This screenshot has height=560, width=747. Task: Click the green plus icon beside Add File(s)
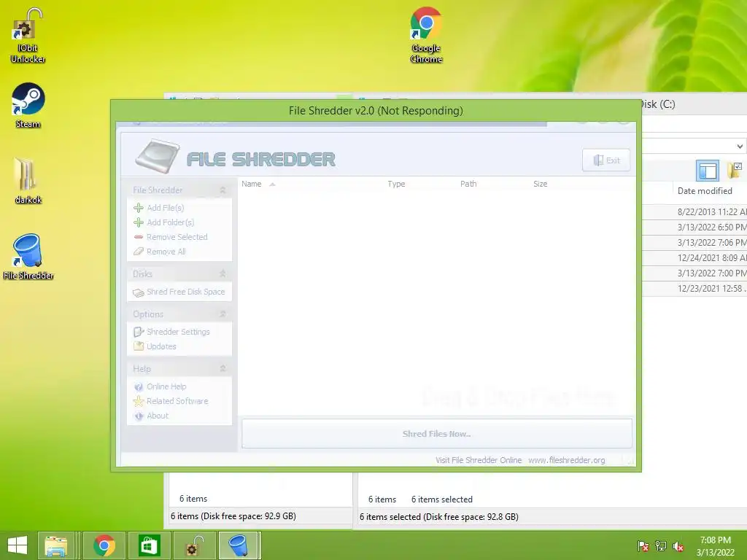pos(139,208)
